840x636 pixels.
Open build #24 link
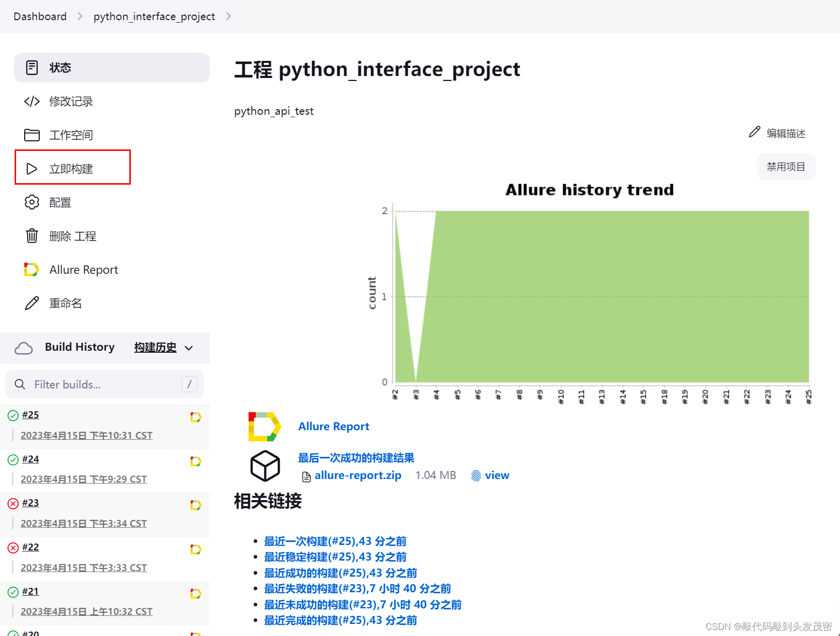tap(30, 459)
